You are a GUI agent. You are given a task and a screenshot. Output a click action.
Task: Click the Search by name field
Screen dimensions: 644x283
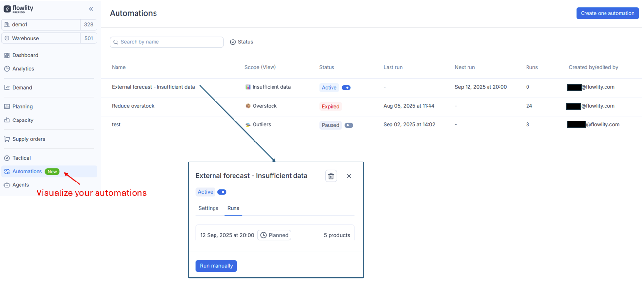pos(167,42)
